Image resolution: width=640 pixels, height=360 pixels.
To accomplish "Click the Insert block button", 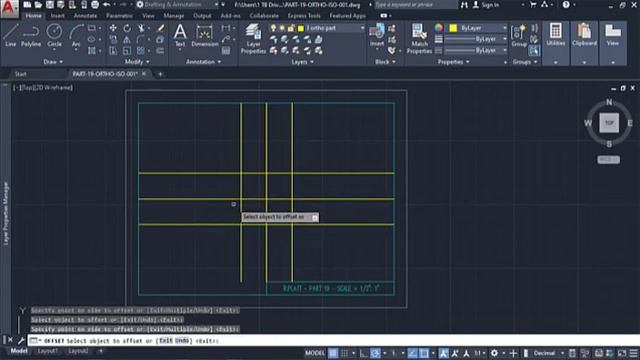I will [x=377, y=35].
